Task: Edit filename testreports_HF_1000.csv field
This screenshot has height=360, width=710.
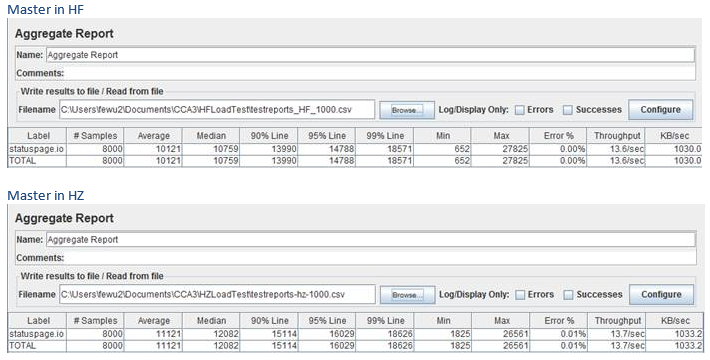Action: (217, 110)
